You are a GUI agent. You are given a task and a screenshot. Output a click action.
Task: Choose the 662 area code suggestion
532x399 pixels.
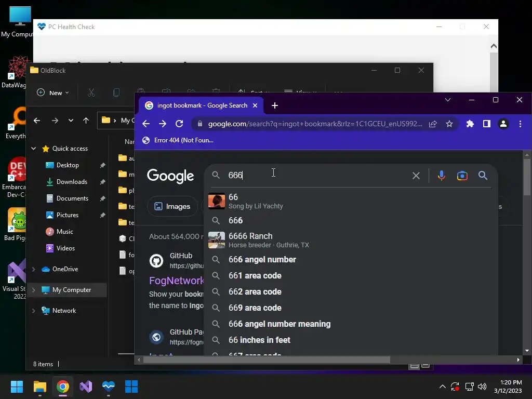pyautogui.click(x=351, y=292)
